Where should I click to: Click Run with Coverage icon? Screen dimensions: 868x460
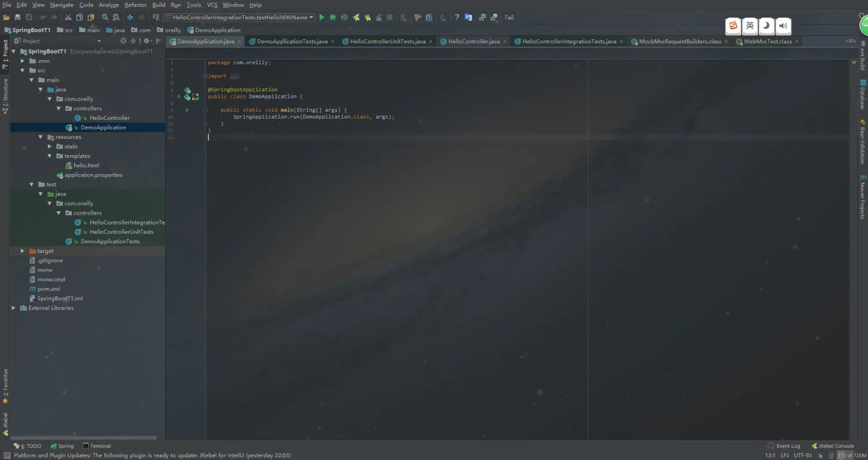[344, 17]
